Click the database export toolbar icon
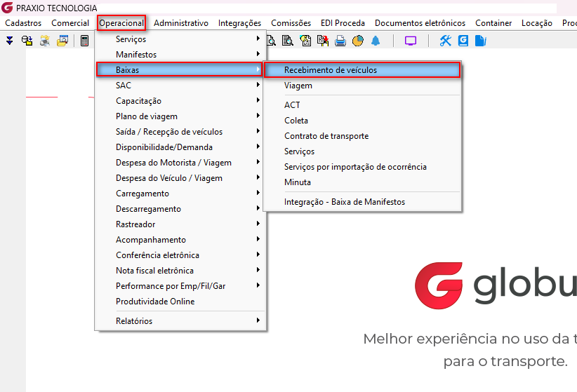 pos(27,41)
